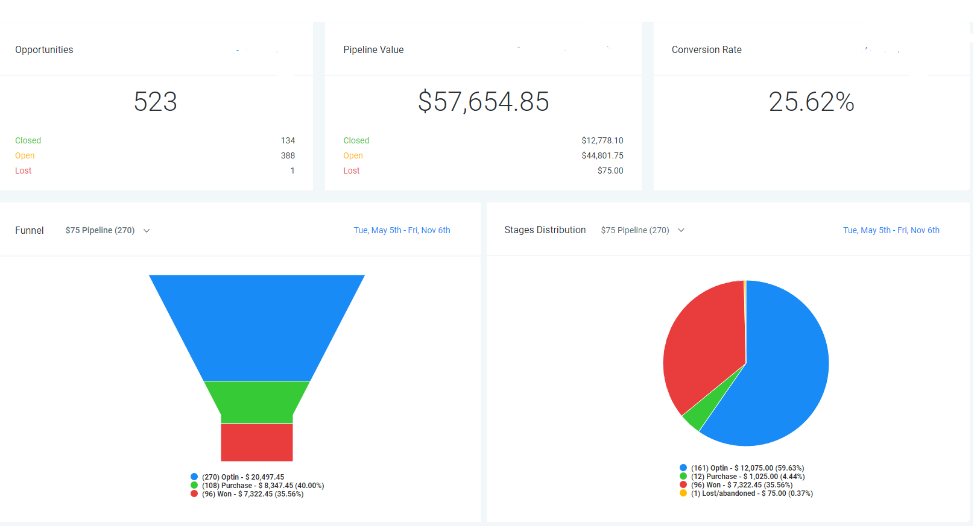Toggle the red Won dot in pie legend
The image size is (980, 526).
point(683,484)
